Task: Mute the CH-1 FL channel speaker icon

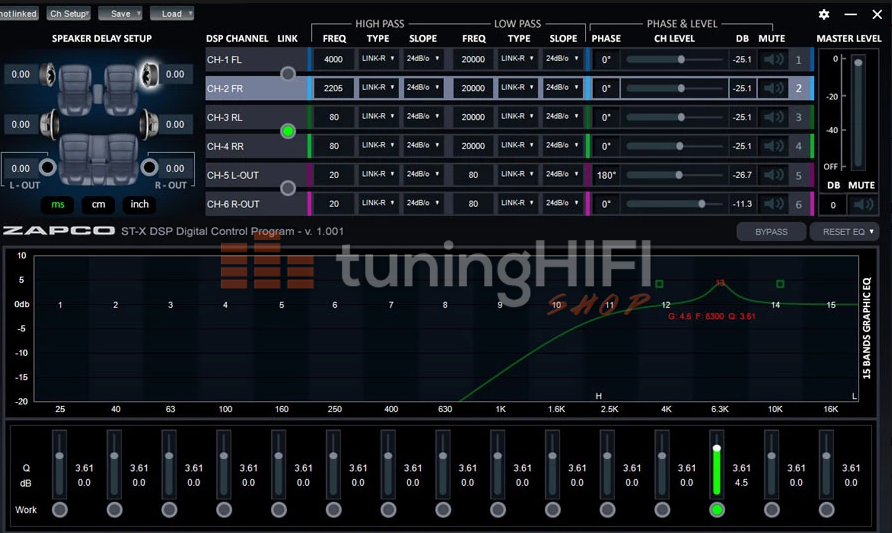Action: point(773,60)
